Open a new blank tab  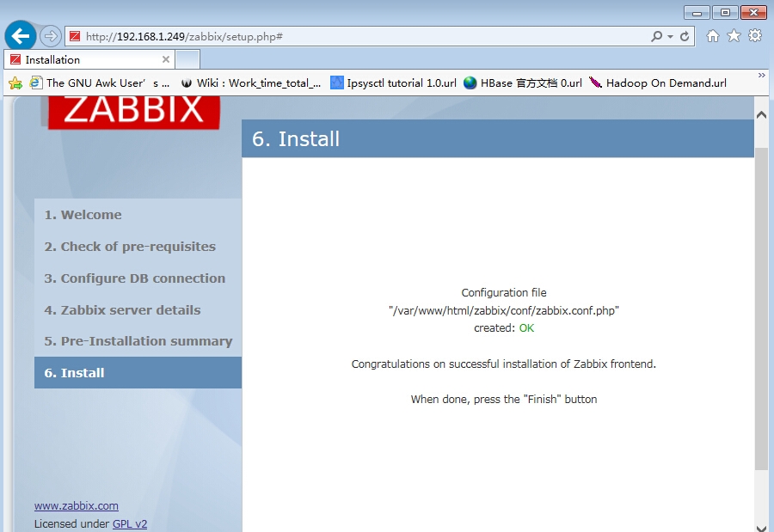(x=187, y=59)
